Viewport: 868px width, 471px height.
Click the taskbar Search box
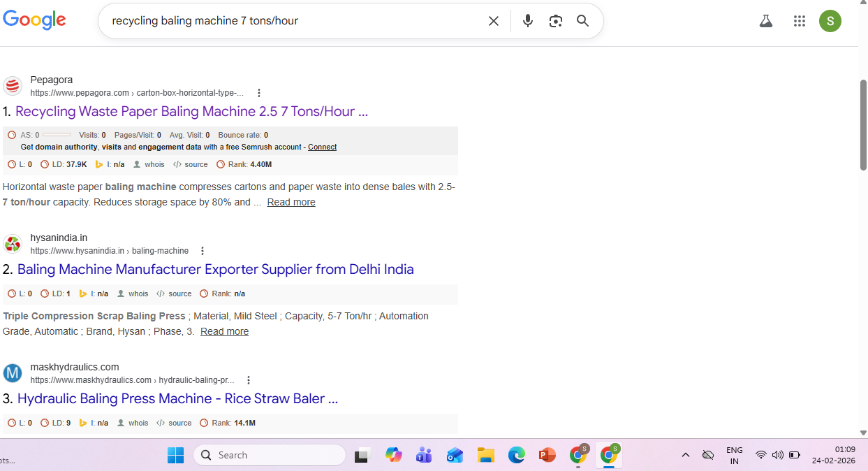point(270,455)
